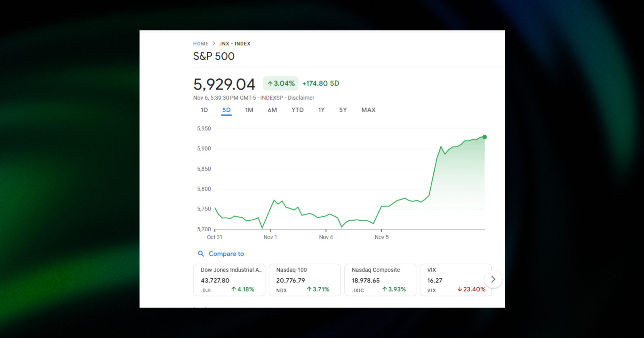Click the green up arrow beside 3.04%
The height and width of the screenshot is (338, 644).
tap(270, 83)
